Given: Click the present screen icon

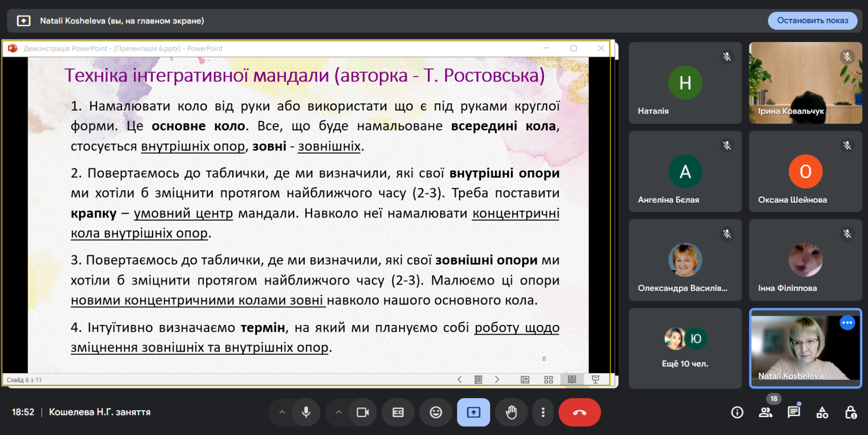Looking at the screenshot, I should pos(473,412).
